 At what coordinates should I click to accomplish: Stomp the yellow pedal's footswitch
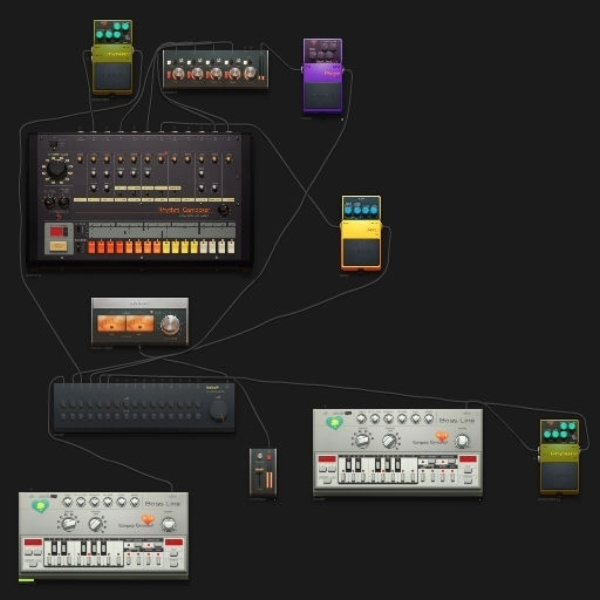[361, 251]
